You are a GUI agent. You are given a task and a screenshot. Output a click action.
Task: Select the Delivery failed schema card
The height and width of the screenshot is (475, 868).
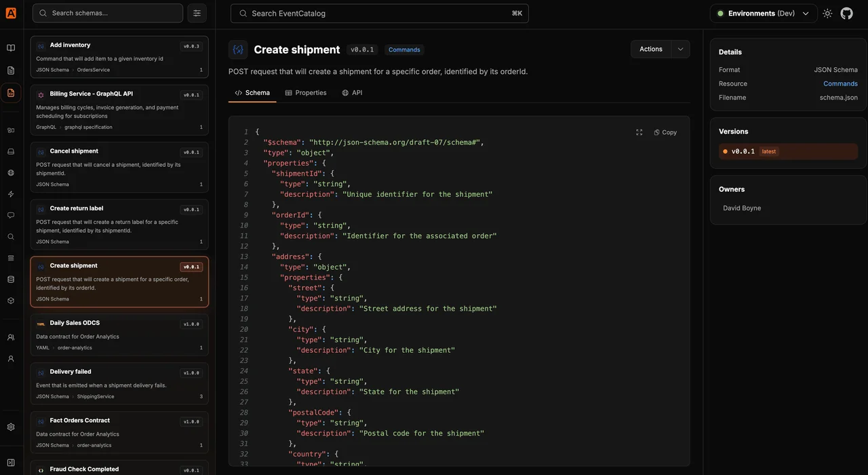point(119,384)
